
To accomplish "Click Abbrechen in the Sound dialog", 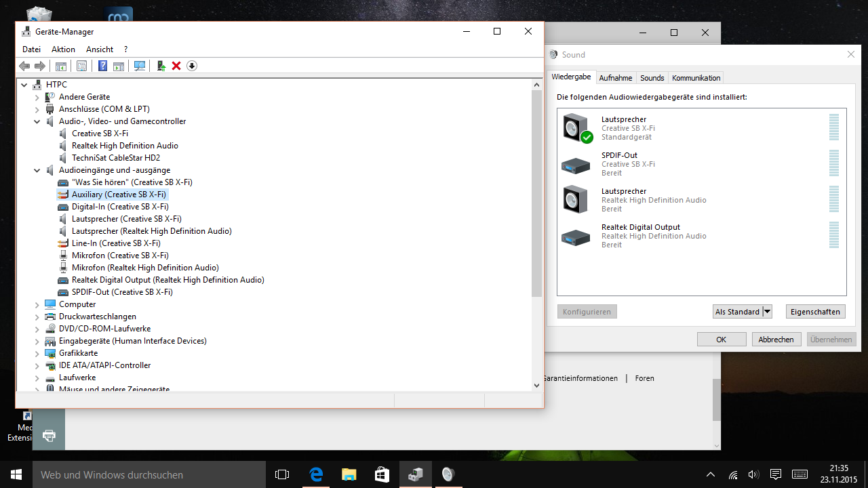I will (776, 340).
